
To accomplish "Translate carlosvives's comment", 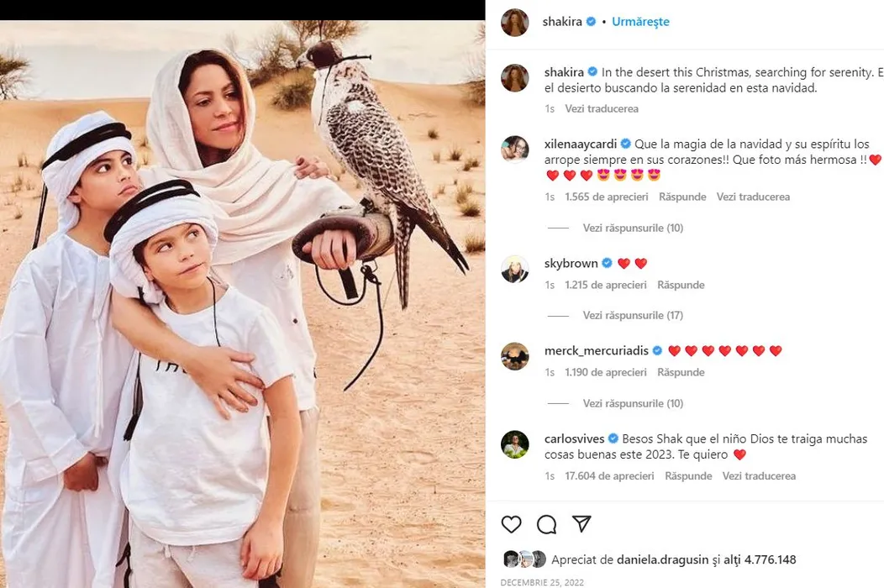I will click(759, 475).
